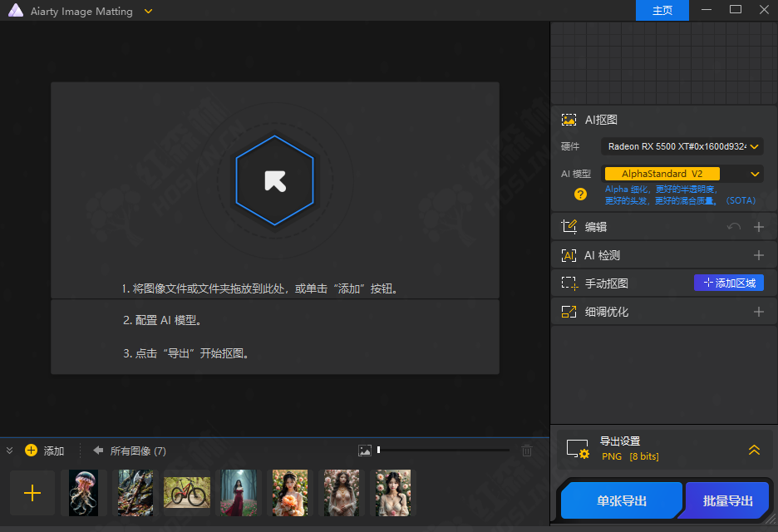Click the 导出设置 monitor gear icon
The width and height of the screenshot is (778, 532).
[x=578, y=449]
